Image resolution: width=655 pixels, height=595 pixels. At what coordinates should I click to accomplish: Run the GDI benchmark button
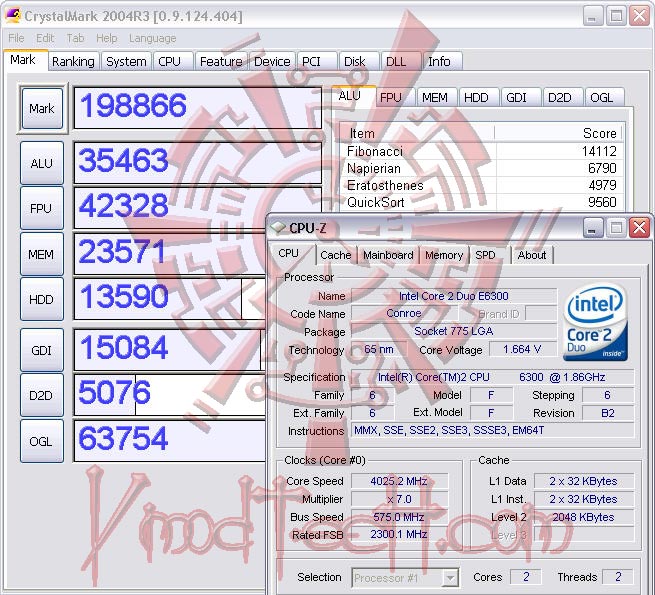(41, 350)
